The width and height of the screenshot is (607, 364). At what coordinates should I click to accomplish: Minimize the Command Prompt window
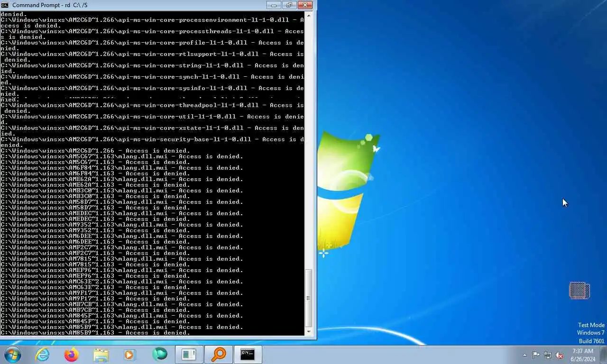(x=274, y=5)
